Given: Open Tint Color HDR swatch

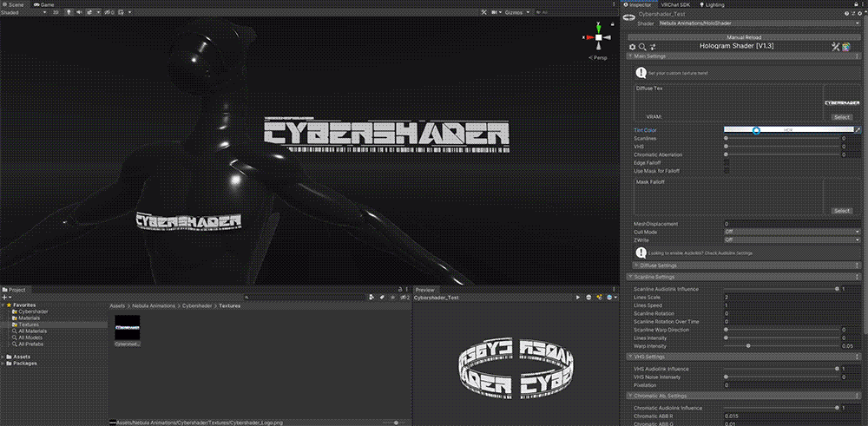Looking at the screenshot, I should 789,130.
